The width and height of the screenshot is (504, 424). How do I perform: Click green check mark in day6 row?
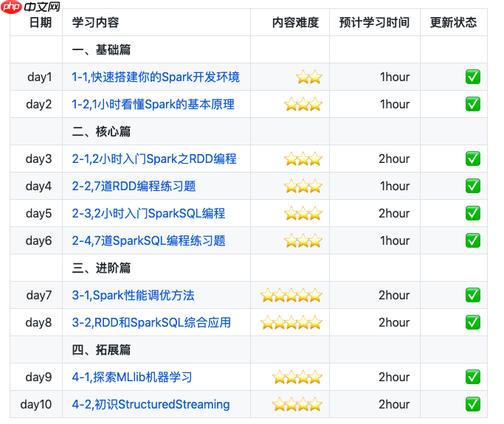pos(473,241)
